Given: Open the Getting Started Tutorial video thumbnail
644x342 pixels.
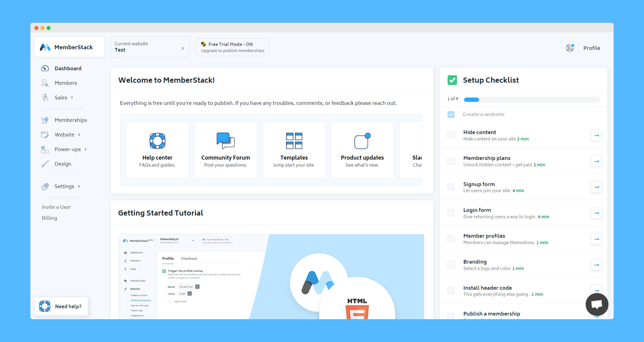Looking at the screenshot, I should coord(272,276).
